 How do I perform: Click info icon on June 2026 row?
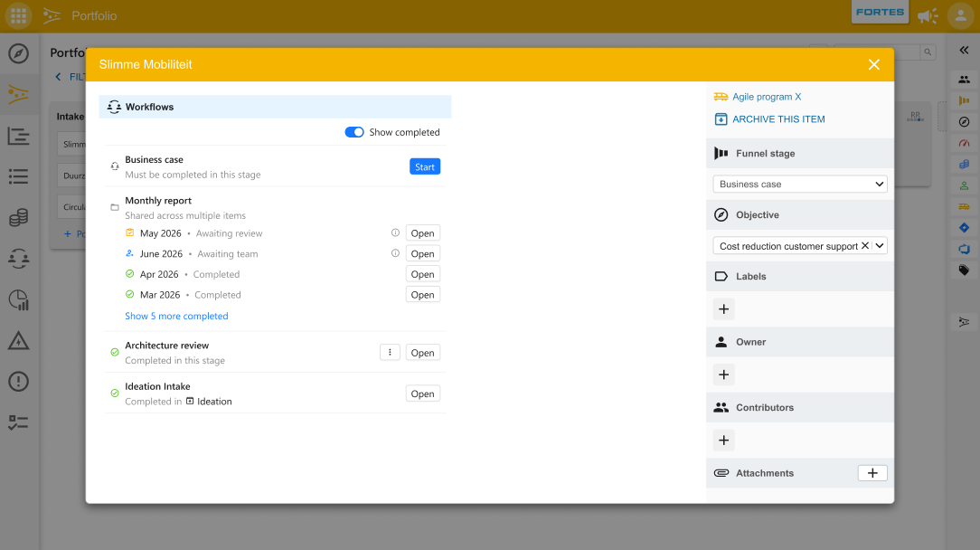coord(395,253)
